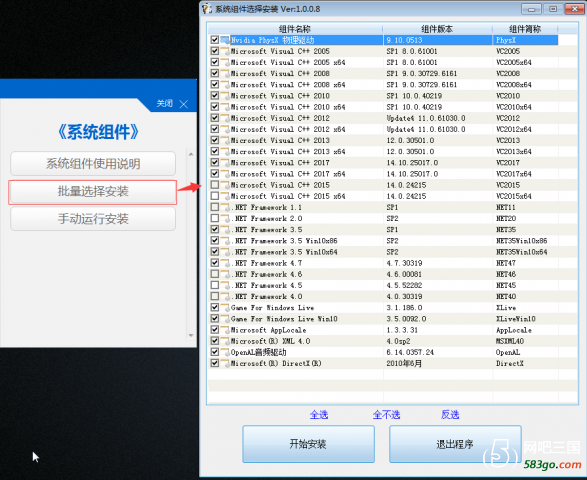Viewport: 587px width, 480px height.
Task: Click the abbreviation cell MSXML40
Action: coord(510,341)
